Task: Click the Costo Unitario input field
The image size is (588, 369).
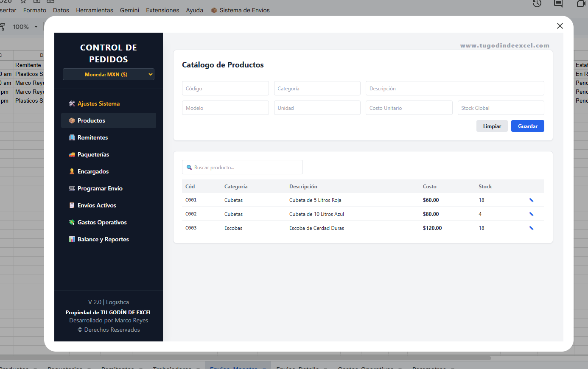Action: pos(409,108)
